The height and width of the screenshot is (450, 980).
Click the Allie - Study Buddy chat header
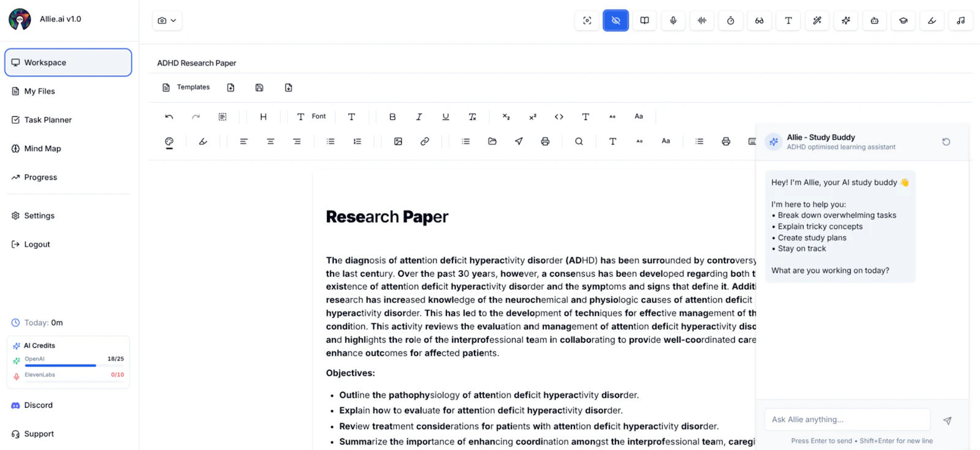coord(821,137)
